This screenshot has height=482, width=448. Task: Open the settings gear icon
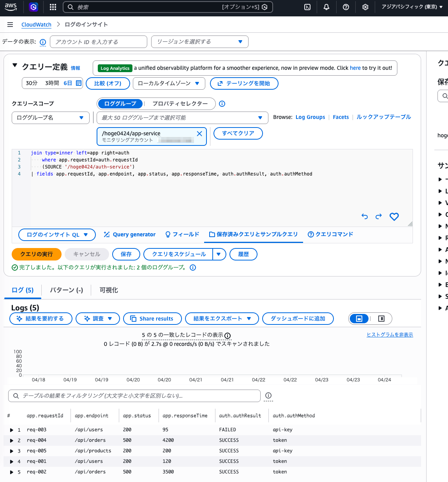coord(365,7)
